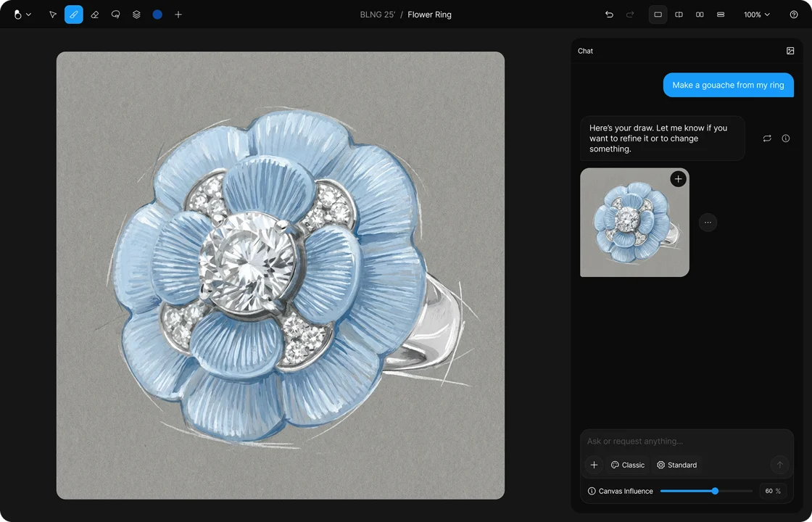
Task: Click the Chat panel title
Action: coord(585,51)
